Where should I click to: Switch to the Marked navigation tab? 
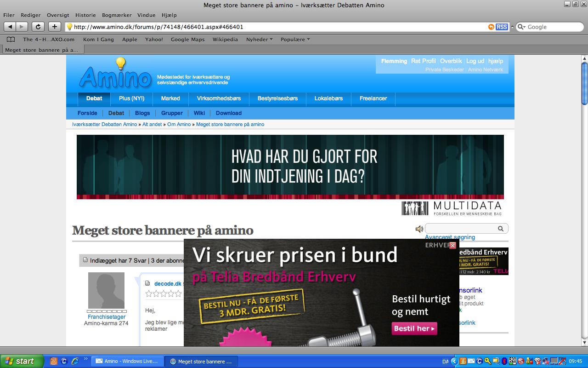(170, 98)
